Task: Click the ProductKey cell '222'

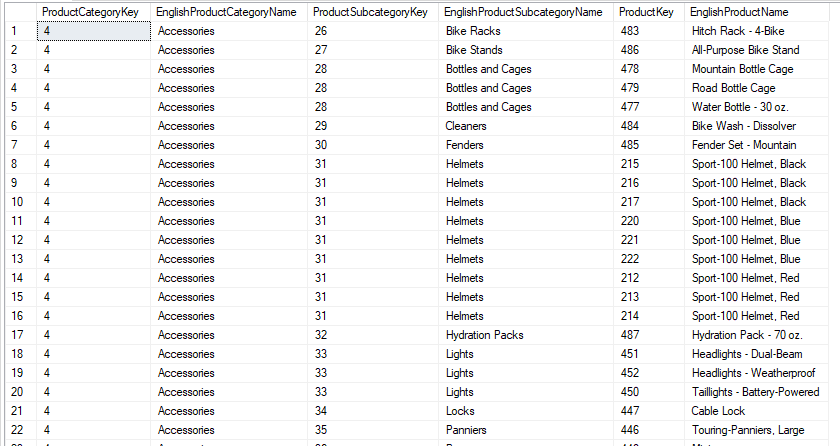Action: click(649, 259)
